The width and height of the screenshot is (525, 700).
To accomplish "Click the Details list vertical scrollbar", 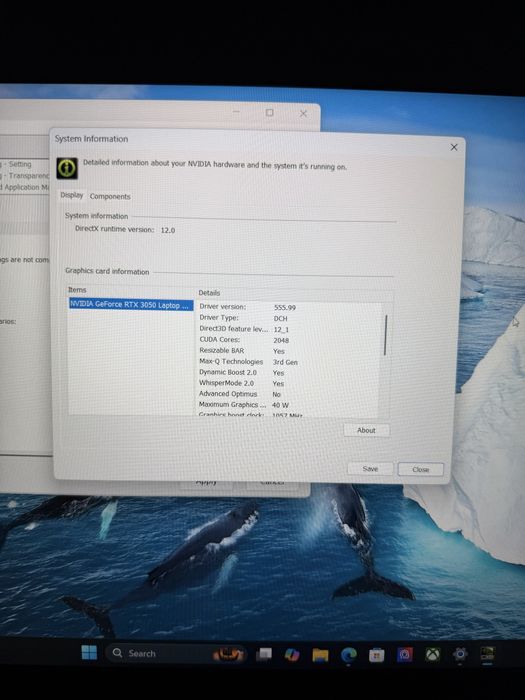I will (385, 335).
